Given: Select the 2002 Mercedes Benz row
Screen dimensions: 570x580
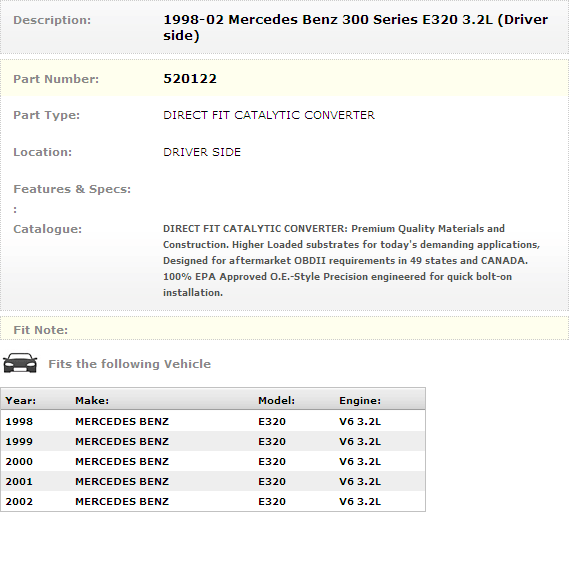Looking at the screenshot, I should click(x=213, y=501).
